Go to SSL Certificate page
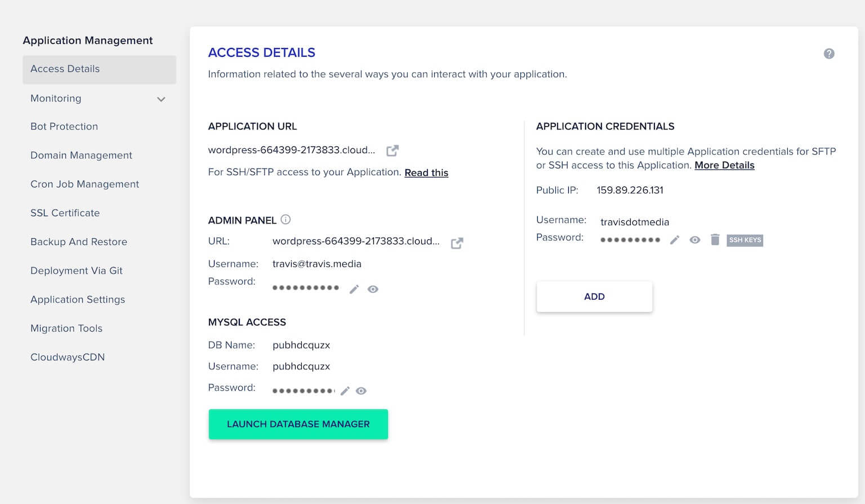The height and width of the screenshot is (504, 865). (65, 213)
